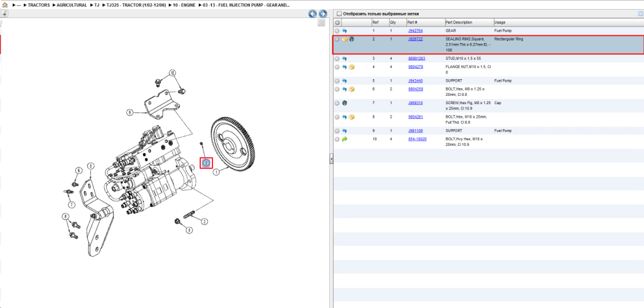Click blue arrow icon in ref 6 BOLT row
Screen dimensions: 644x308
[x=345, y=89]
